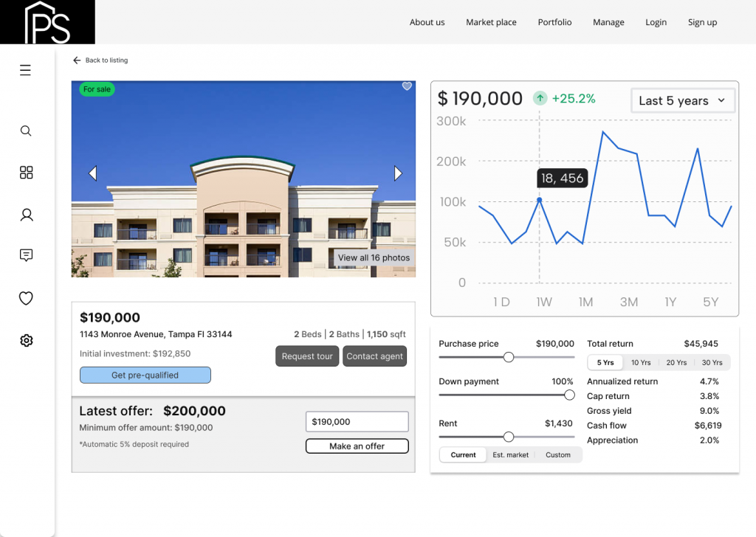
Task: Adjust the Rent slider
Action: point(509,437)
